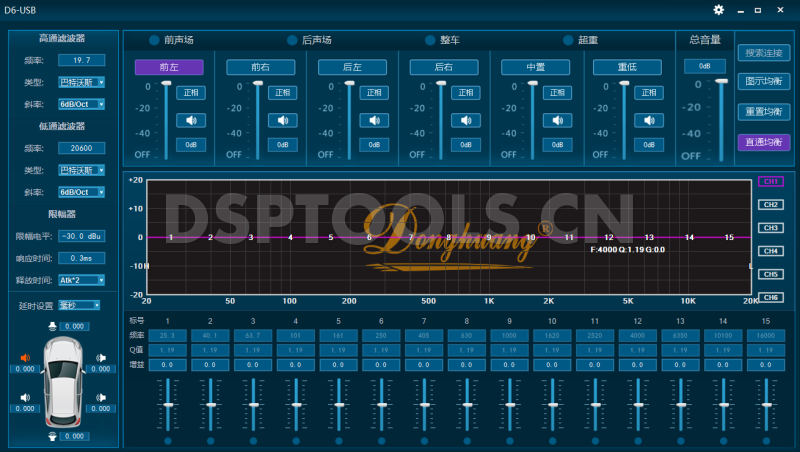Select the rear-left speaker icon beside car

(x=25, y=398)
